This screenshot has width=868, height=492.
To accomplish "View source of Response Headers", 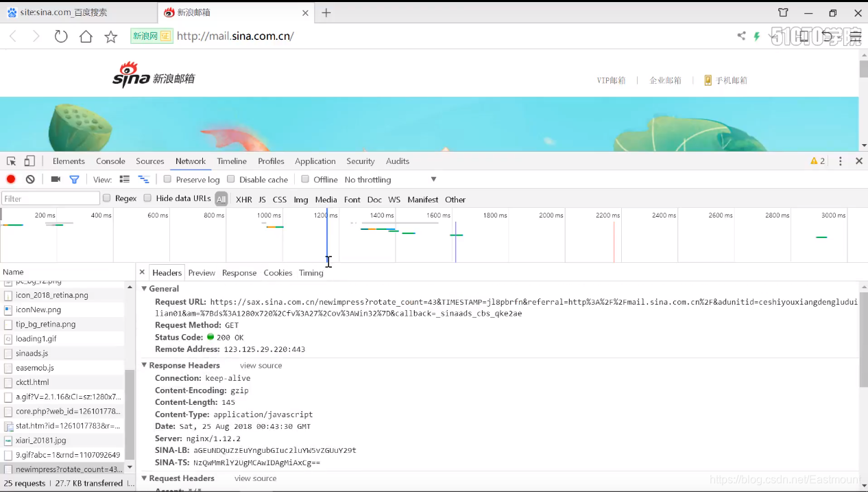I will pyautogui.click(x=261, y=366).
